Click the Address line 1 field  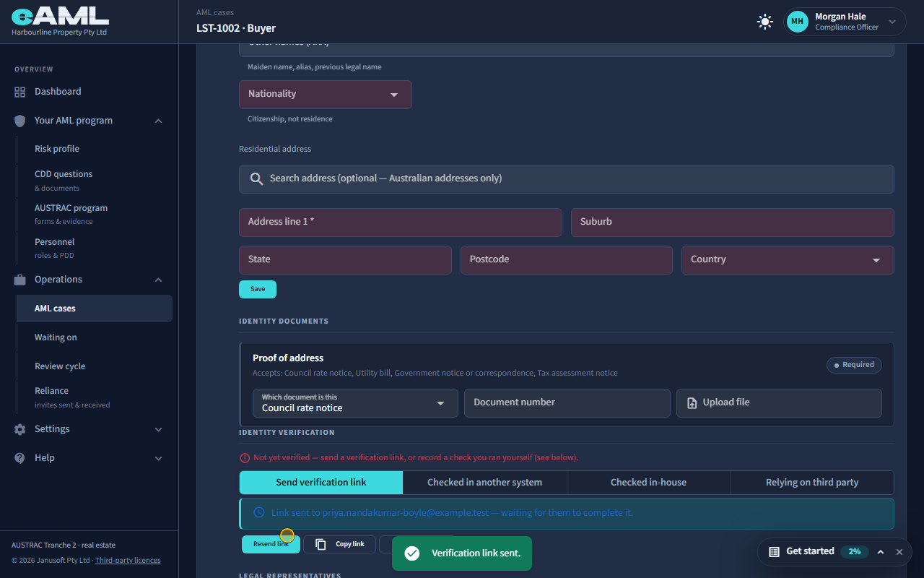pos(401,223)
